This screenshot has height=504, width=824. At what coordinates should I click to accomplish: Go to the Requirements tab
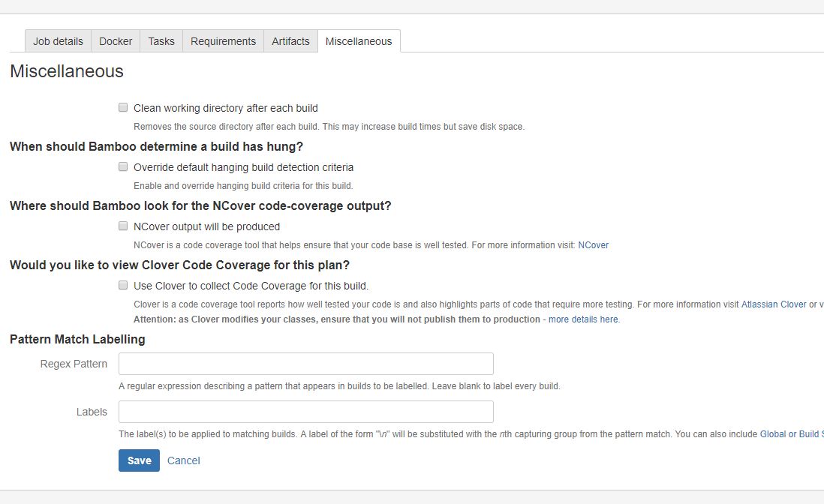224,41
